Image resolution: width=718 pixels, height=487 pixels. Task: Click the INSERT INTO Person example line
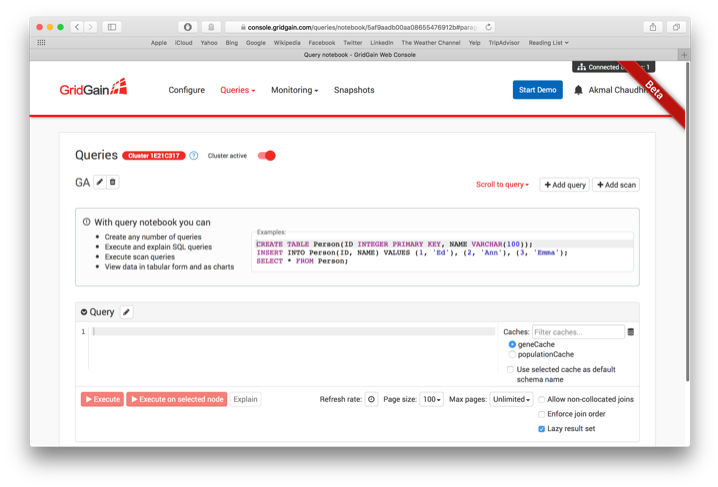pos(412,252)
